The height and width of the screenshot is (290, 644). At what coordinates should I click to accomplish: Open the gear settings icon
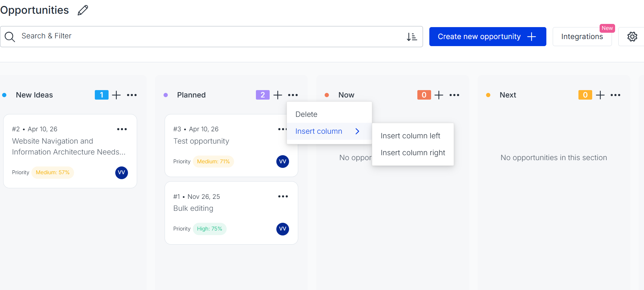click(632, 37)
